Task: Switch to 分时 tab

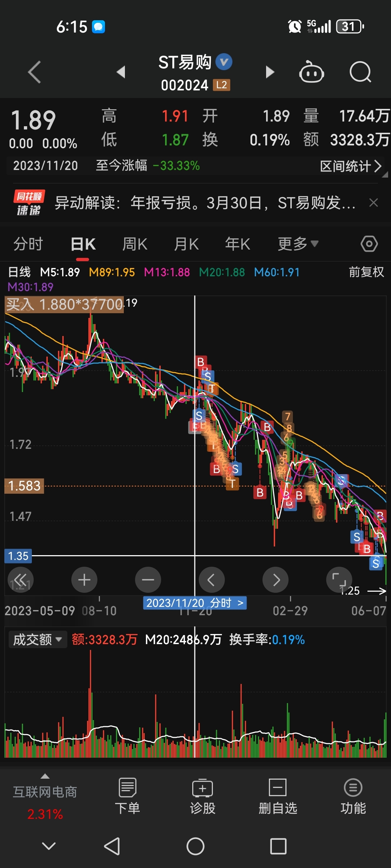Action: (x=28, y=244)
